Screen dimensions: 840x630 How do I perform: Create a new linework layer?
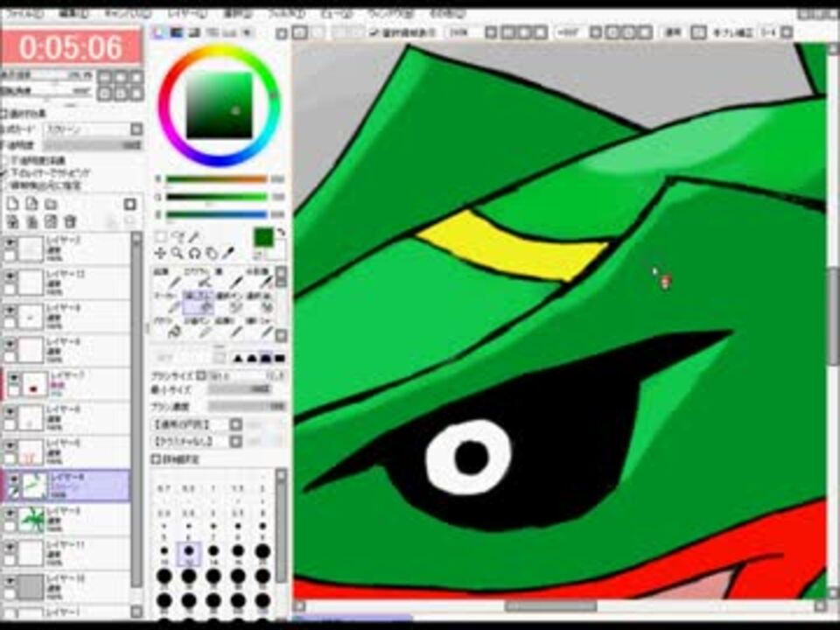coord(31,204)
